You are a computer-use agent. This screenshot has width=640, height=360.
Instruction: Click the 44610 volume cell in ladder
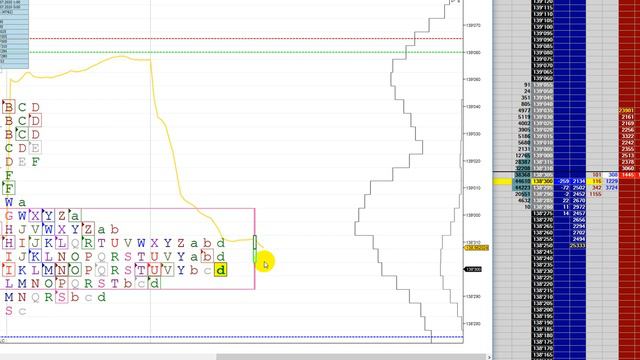pos(522,181)
